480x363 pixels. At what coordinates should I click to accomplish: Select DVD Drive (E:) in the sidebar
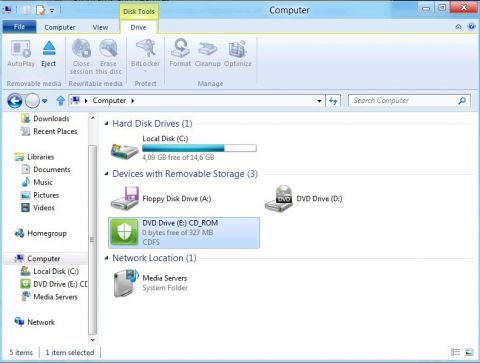point(54,284)
